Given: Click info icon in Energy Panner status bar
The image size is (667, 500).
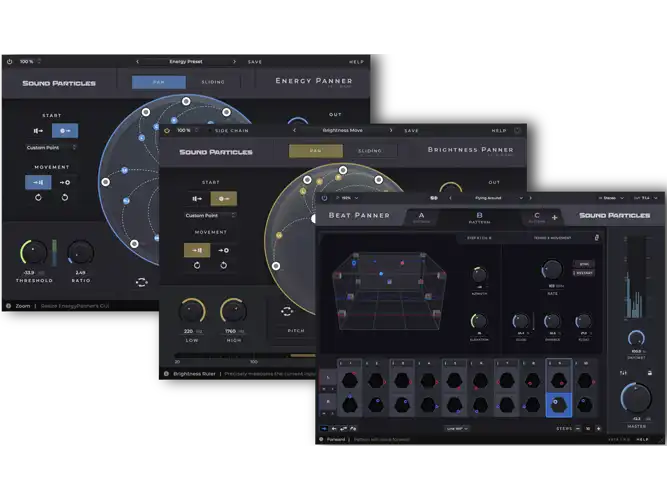Looking at the screenshot, I should coord(8,306).
